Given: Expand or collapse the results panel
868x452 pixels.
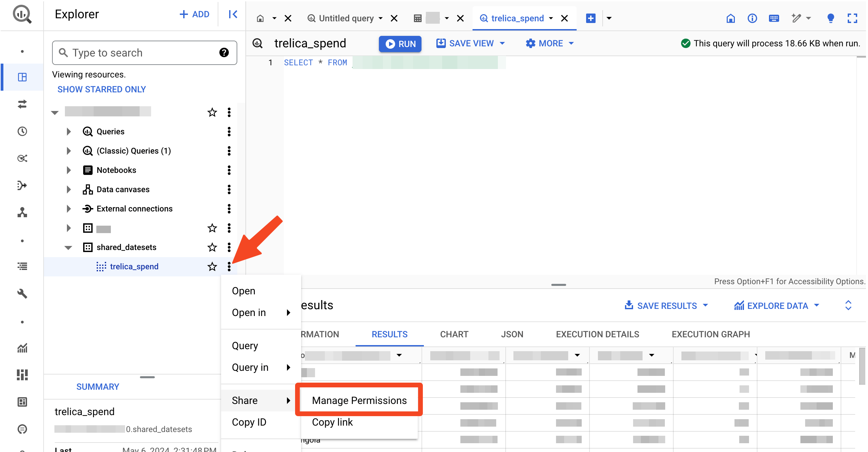Looking at the screenshot, I should [x=848, y=305].
